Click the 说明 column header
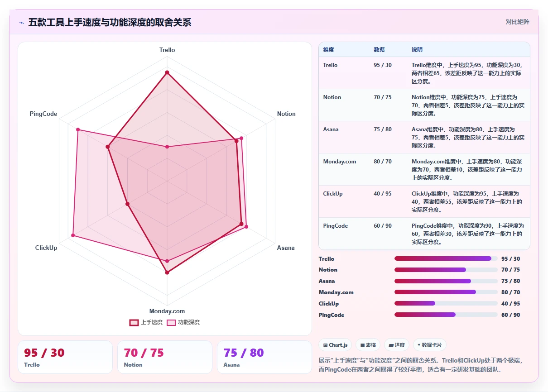This screenshot has width=548, height=392. pos(417,50)
